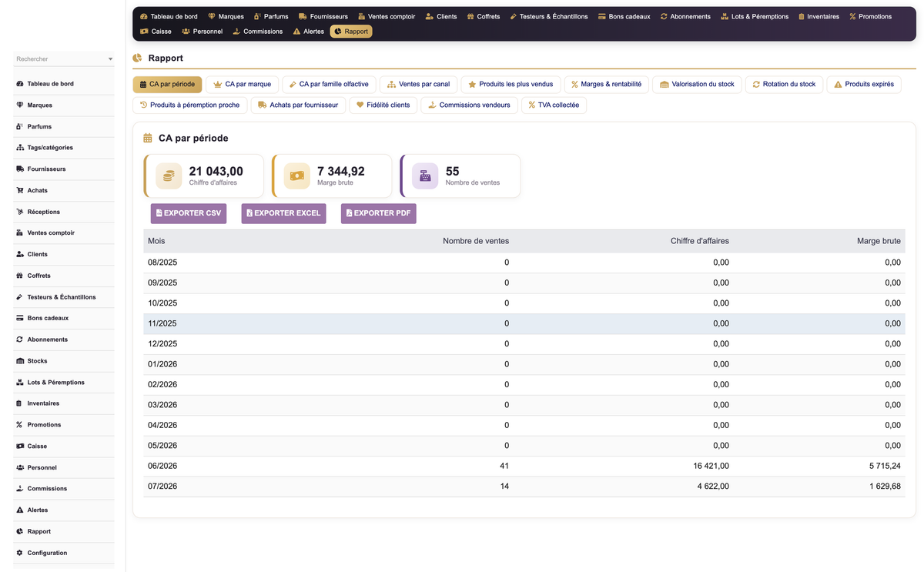Switch to Achats par fournisseur tab
Viewport: 924px width, 572px height.
298,105
